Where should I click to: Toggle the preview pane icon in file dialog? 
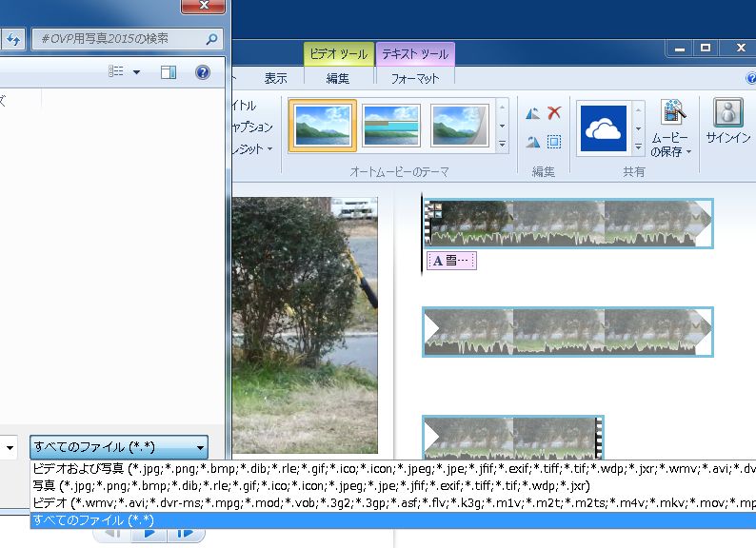169,72
